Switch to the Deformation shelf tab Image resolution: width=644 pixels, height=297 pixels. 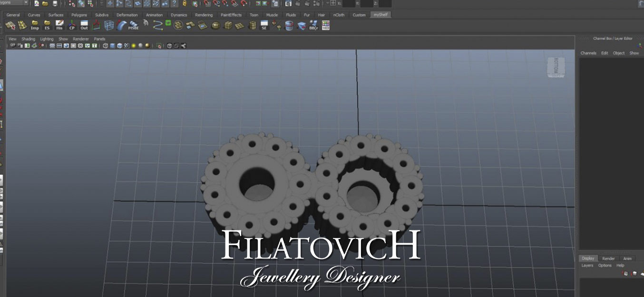click(127, 15)
